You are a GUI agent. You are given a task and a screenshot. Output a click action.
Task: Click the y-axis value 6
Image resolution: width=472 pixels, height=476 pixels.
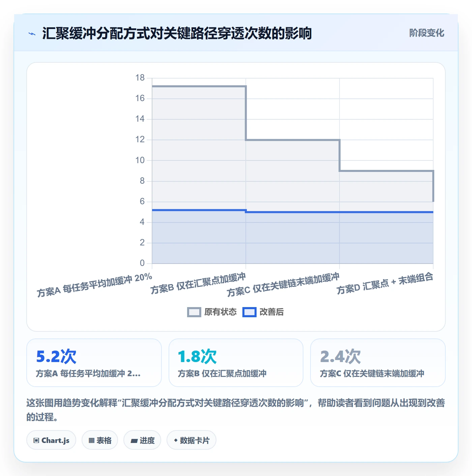pyautogui.click(x=142, y=202)
